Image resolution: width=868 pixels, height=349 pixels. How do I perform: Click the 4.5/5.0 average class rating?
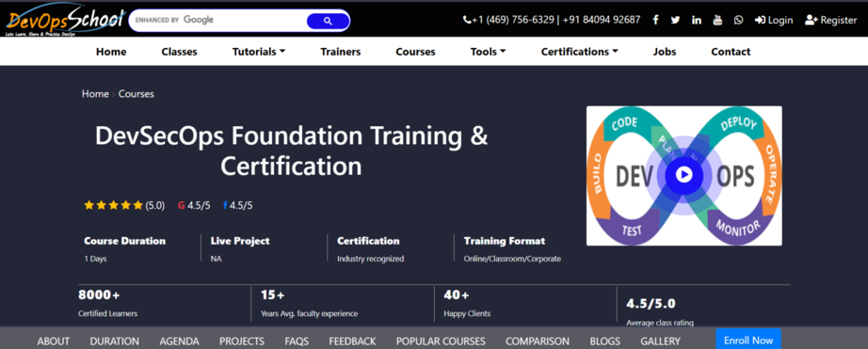[660, 312]
